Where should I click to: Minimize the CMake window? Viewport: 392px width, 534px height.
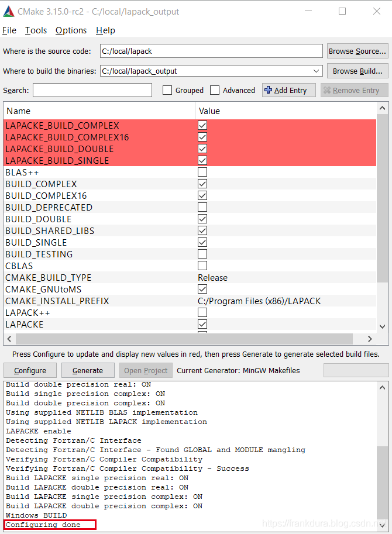308,11
